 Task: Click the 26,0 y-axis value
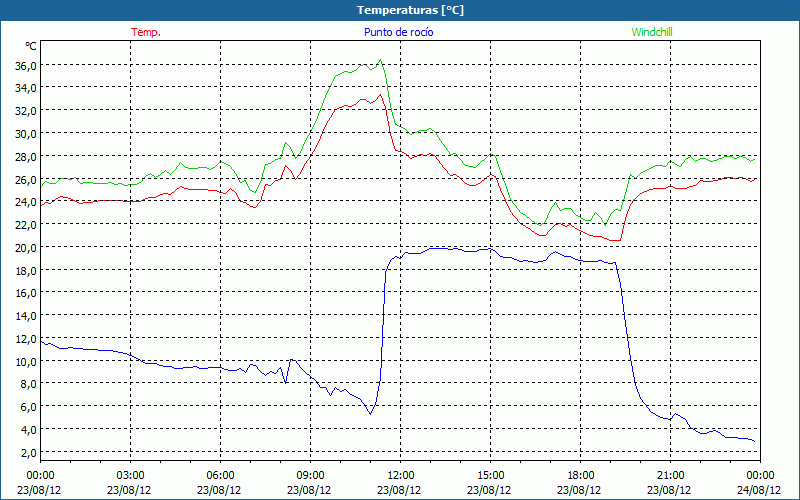click(x=27, y=179)
